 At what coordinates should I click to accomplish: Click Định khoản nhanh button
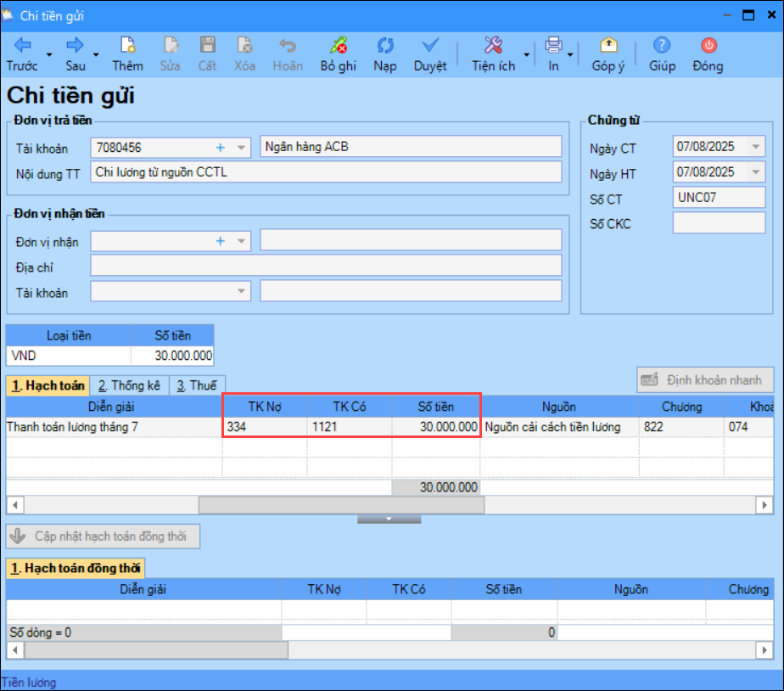click(704, 380)
